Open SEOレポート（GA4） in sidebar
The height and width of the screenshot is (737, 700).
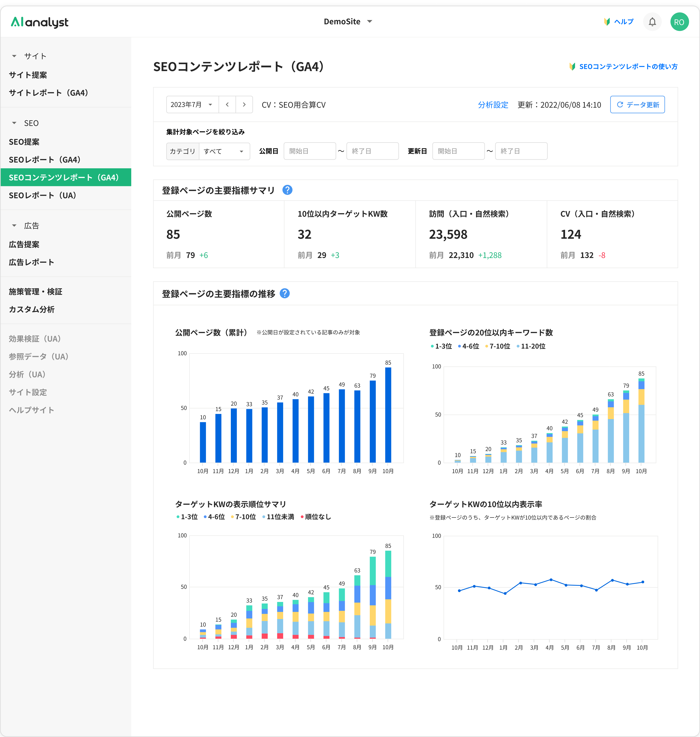tap(45, 160)
